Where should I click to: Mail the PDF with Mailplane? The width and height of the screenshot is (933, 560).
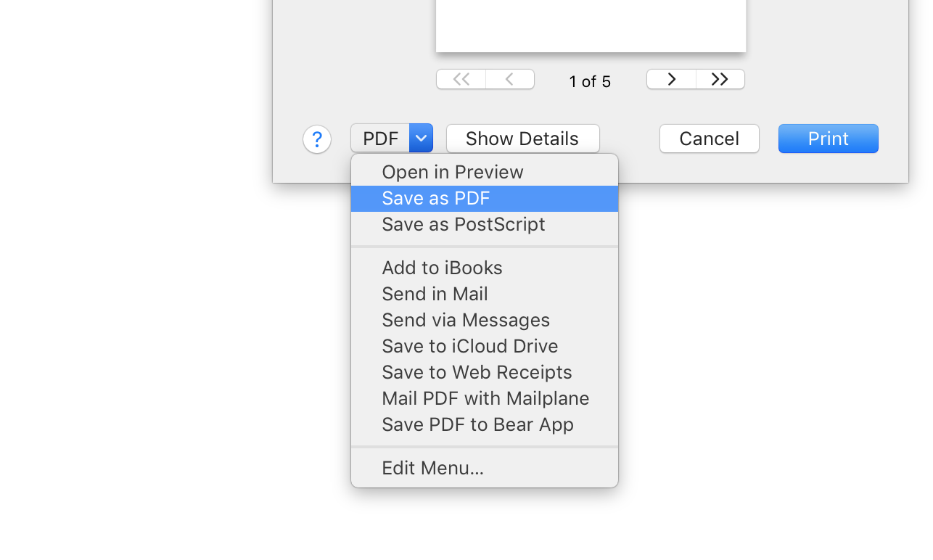[x=485, y=398]
